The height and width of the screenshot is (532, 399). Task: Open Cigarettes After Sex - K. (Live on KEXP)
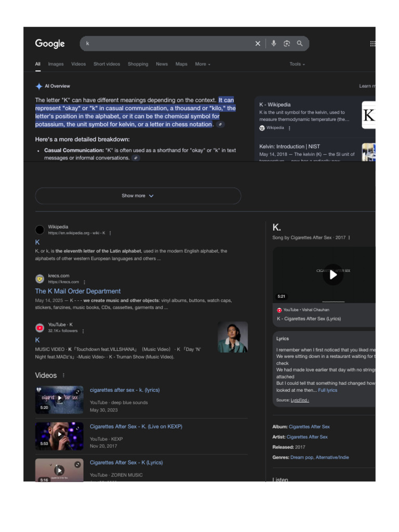(x=136, y=427)
